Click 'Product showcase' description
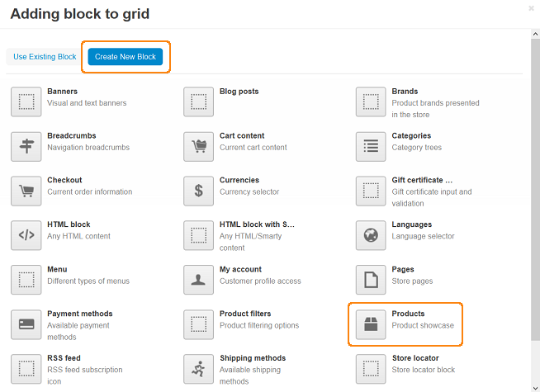The width and height of the screenshot is (540, 392). [x=423, y=325]
